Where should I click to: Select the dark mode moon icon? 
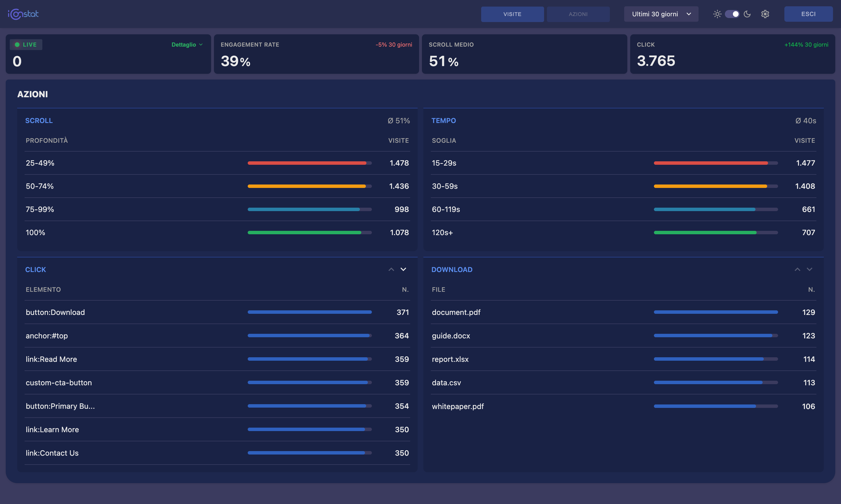747,14
